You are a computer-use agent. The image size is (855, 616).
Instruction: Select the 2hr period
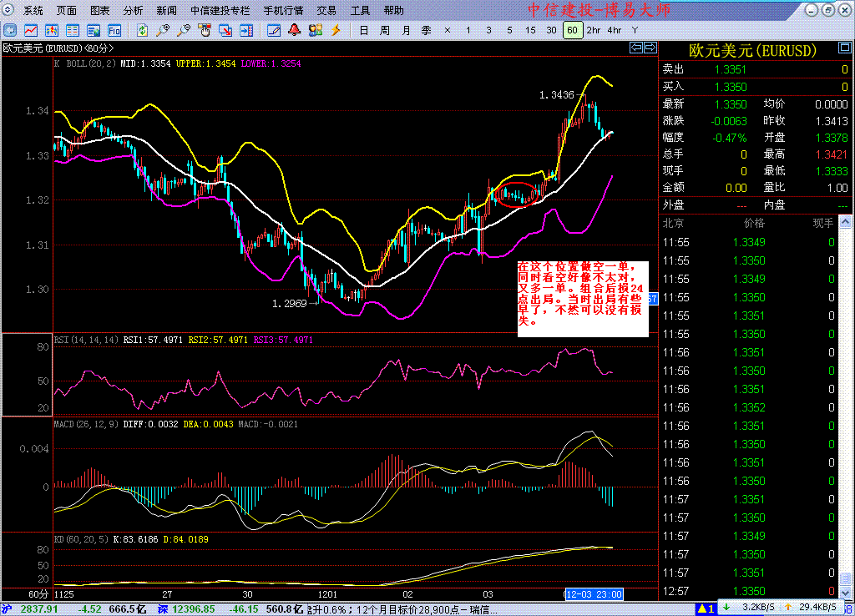594,31
